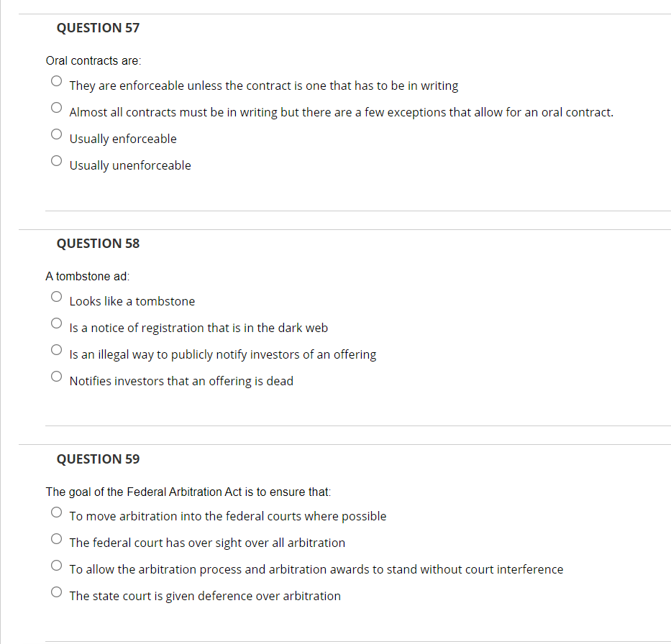Click the divider below Question 58
This screenshot has width=671, height=644.
pyautogui.click(x=357, y=423)
